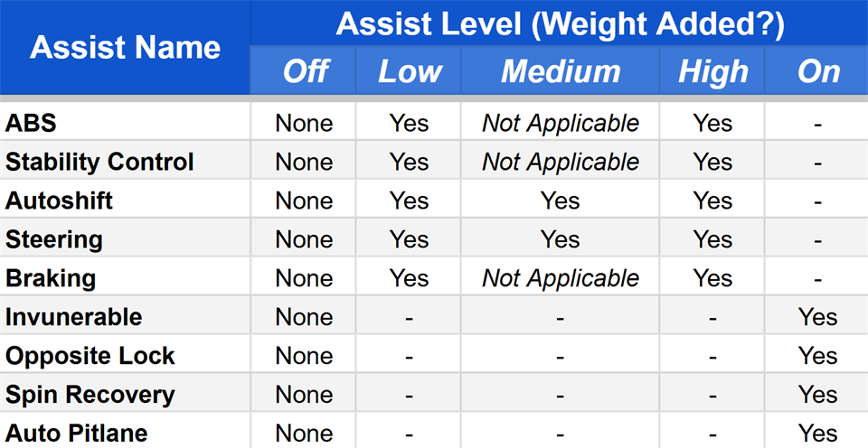Click the Invunerable On Yes cell
The image size is (868, 448).
click(816, 316)
